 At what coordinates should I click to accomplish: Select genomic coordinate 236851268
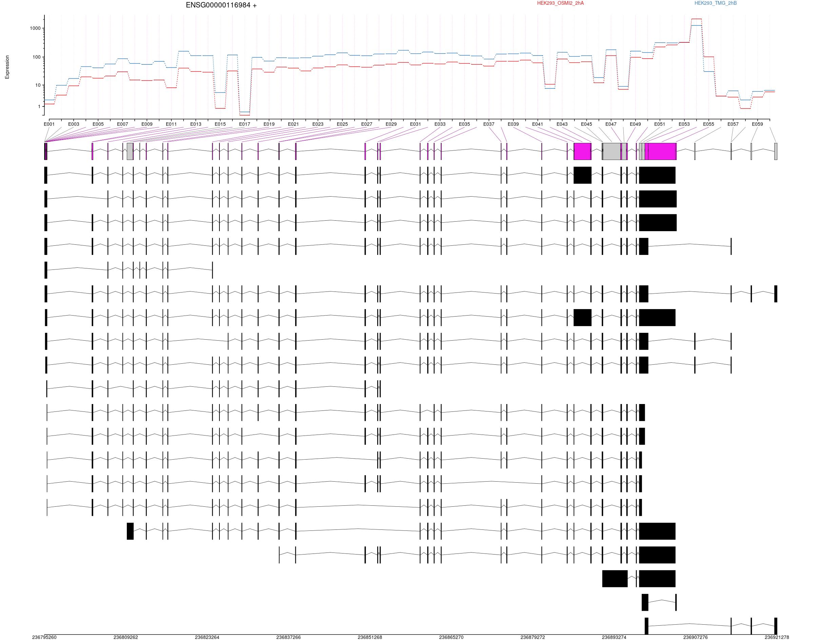370,637
